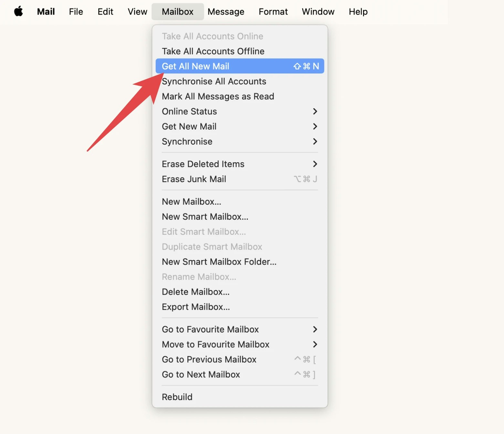Open the File menu
Image resolution: width=504 pixels, height=434 pixels.
click(76, 12)
